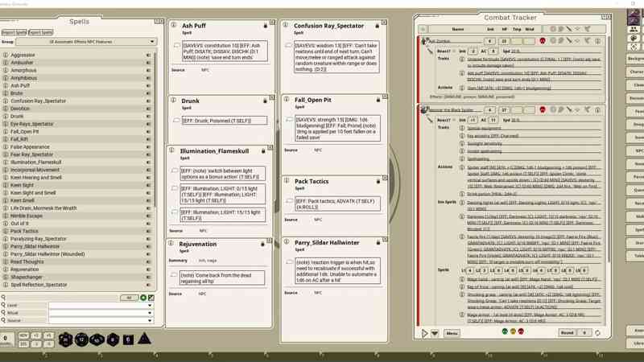
Task: Click the Export Spells button
Action: tap(40, 32)
